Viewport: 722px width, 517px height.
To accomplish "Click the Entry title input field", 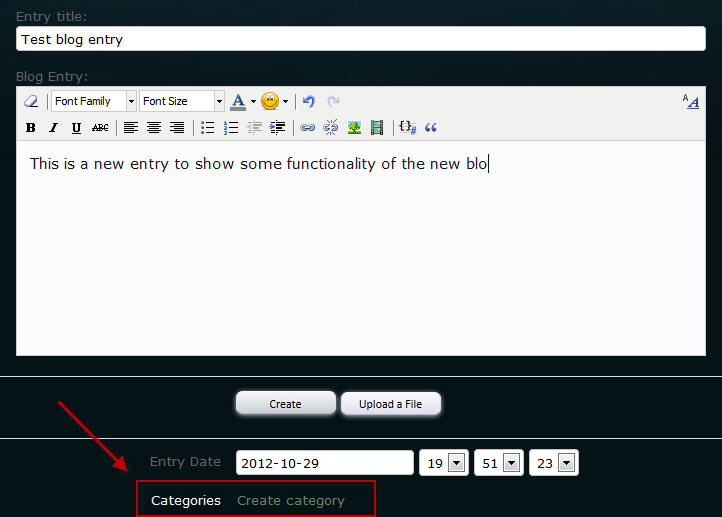I will coord(361,39).
